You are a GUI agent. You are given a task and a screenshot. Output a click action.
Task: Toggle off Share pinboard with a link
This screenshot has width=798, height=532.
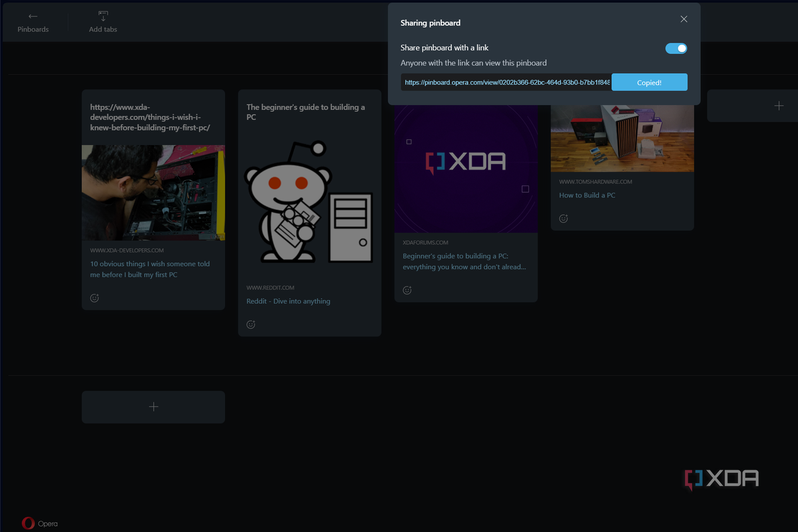[x=676, y=49]
